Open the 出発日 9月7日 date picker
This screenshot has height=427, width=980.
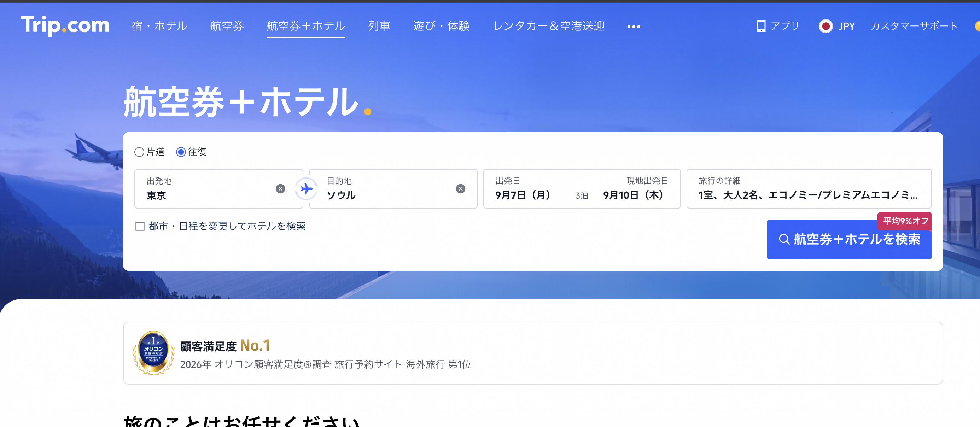pyautogui.click(x=523, y=189)
